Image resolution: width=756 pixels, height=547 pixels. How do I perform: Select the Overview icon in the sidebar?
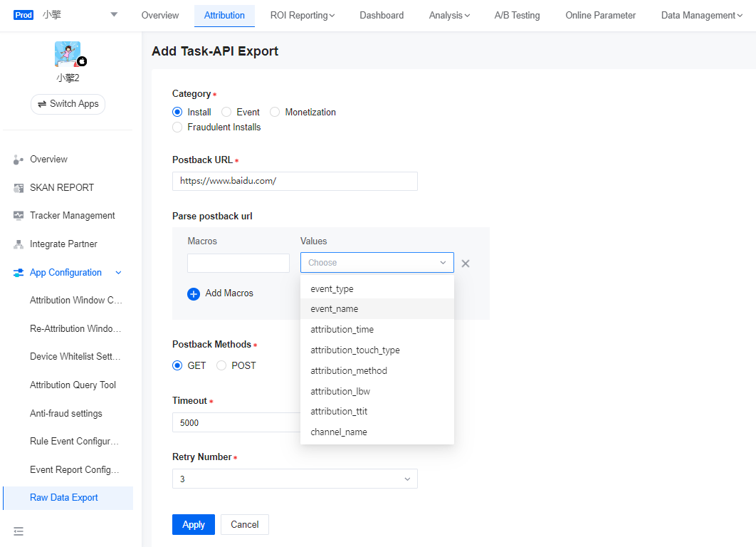pyautogui.click(x=17, y=159)
